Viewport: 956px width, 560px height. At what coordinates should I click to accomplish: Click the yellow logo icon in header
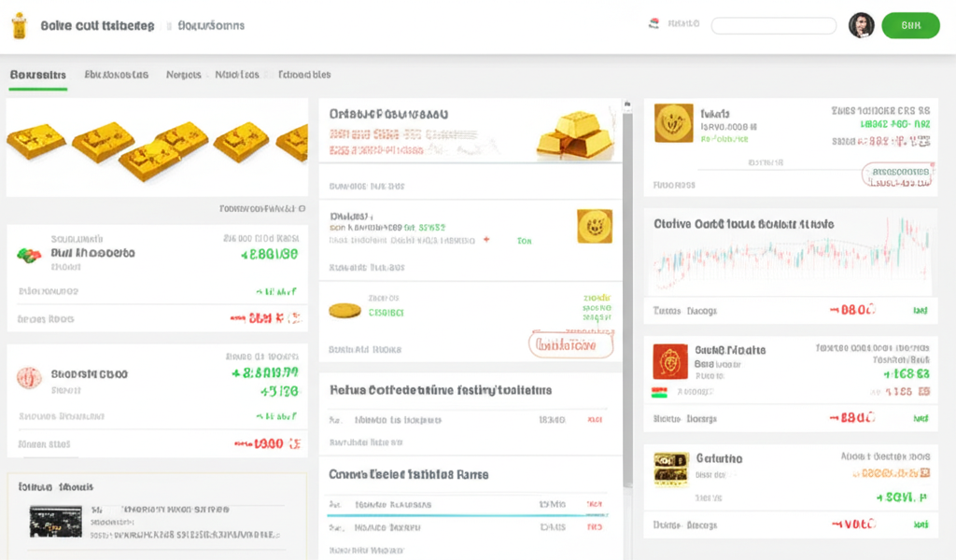18,25
